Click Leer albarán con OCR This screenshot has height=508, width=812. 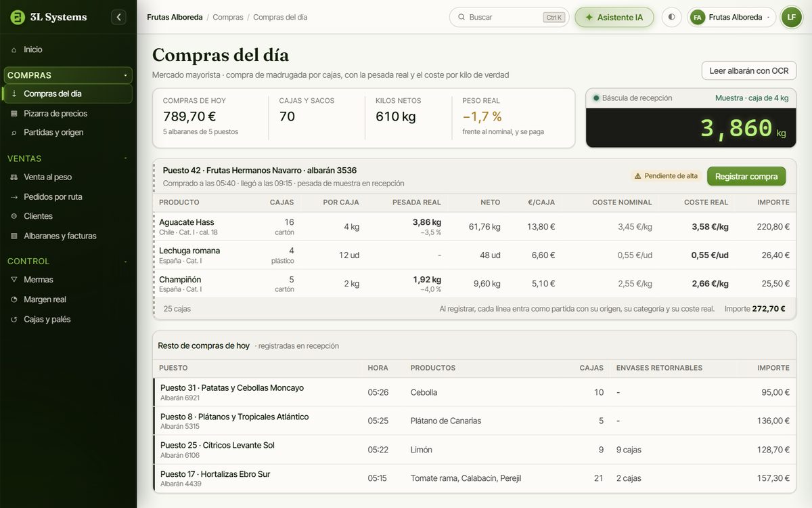point(749,70)
